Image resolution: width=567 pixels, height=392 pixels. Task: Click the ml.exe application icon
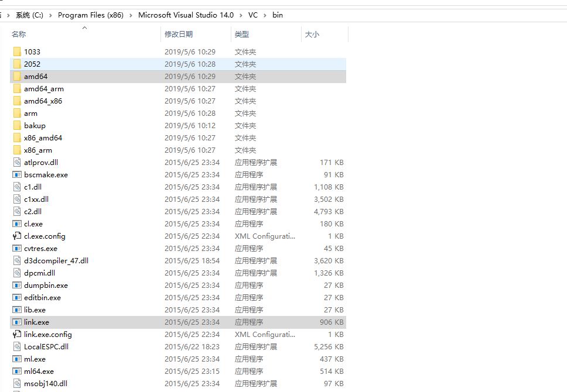pos(17,359)
